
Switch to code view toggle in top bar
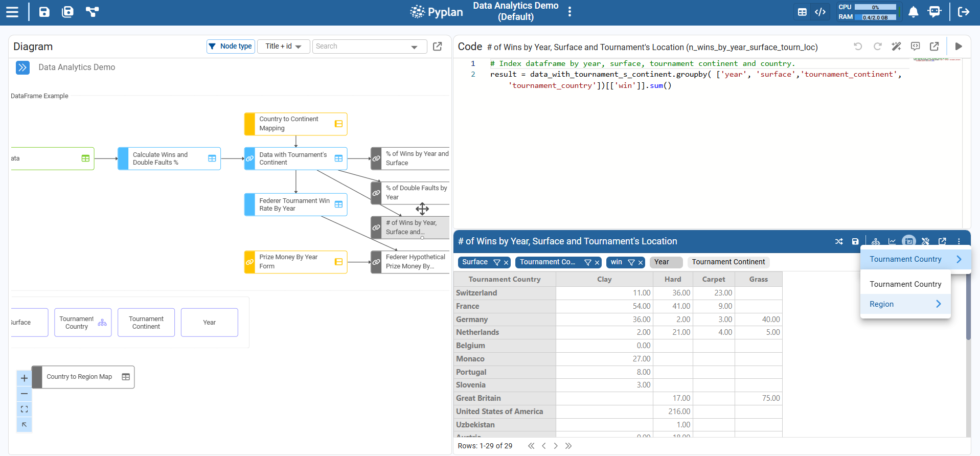(x=820, y=12)
